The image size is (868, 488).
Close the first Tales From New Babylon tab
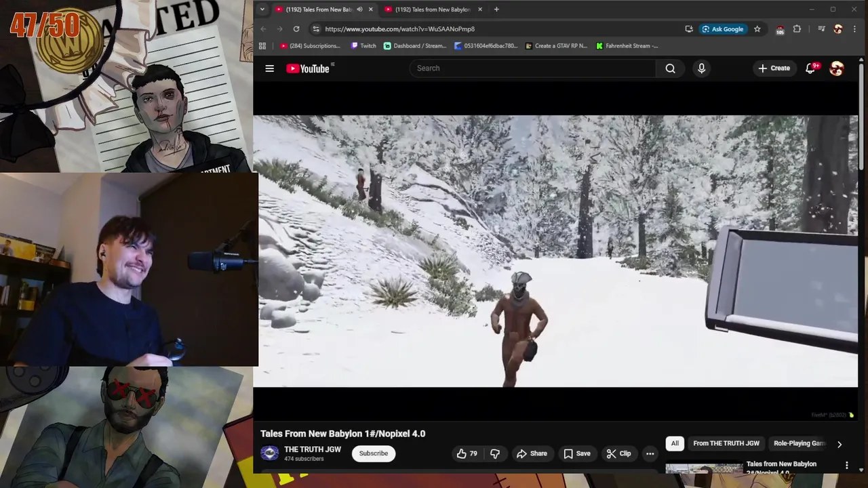click(370, 9)
